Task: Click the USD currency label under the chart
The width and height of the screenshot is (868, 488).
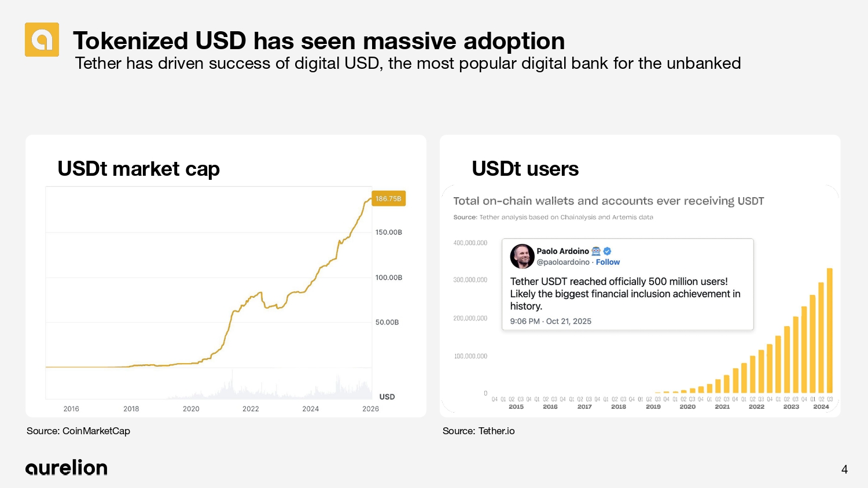Action: 387,397
